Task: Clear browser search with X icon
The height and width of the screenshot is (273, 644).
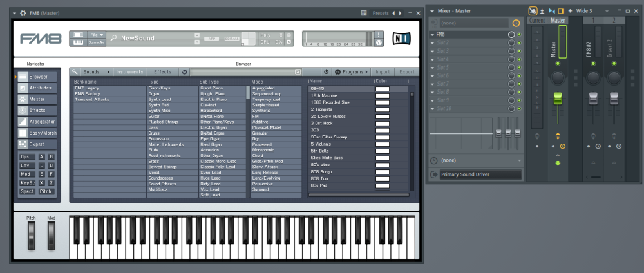Action: click(x=298, y=72)
